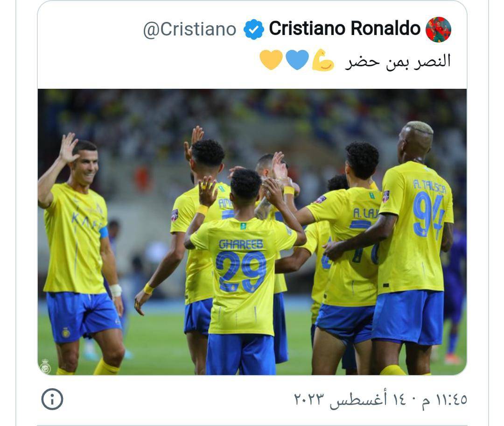Open the team celebration photo
504x426 pixels.
[x=252, y=232]
